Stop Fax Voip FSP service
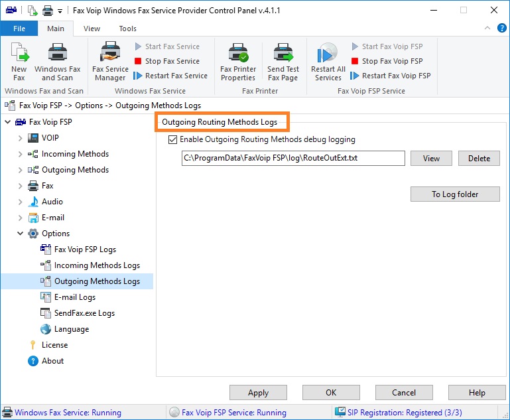This screenshot has width=510, height=420. click(387, 61)
